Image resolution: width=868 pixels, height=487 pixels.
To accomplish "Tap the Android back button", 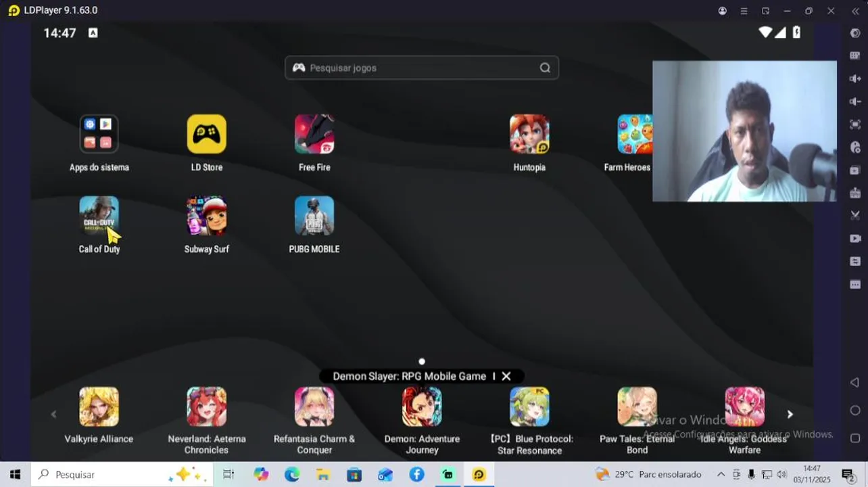I will pos(854,383).
